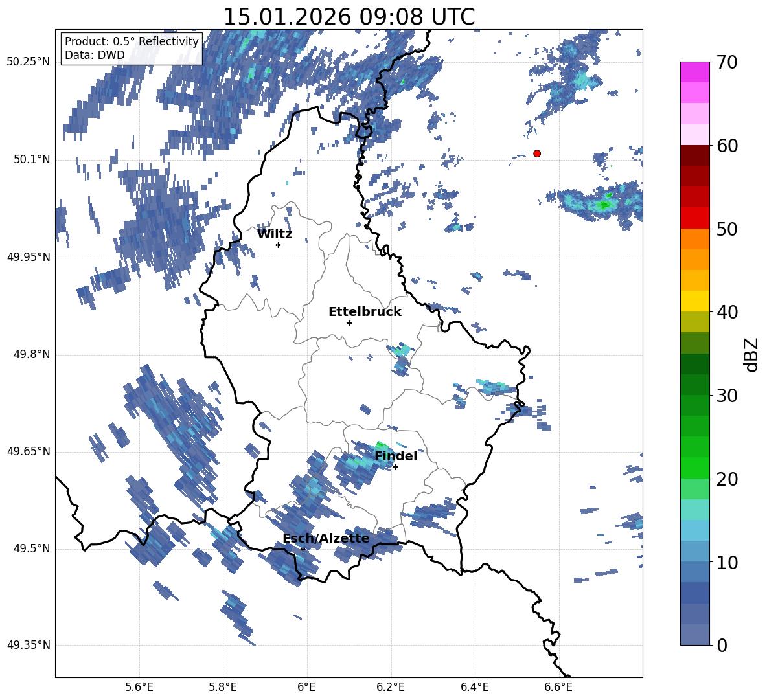Screen dimensions: 767x700
Task: Click the yellow colorbar segment at 40
Action: [694, 301]
